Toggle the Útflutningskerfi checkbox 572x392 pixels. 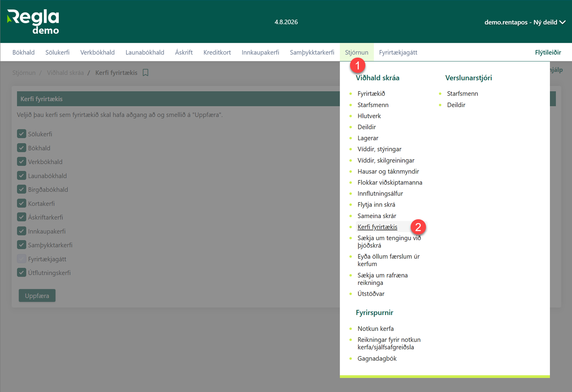tap(21, 273)
